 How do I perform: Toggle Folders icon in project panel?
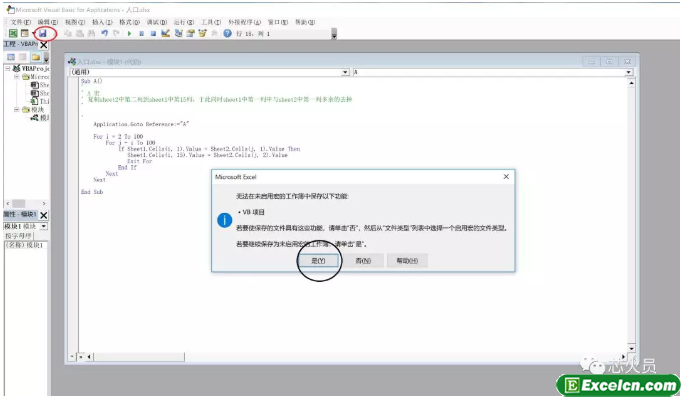(x=36, y=57)
